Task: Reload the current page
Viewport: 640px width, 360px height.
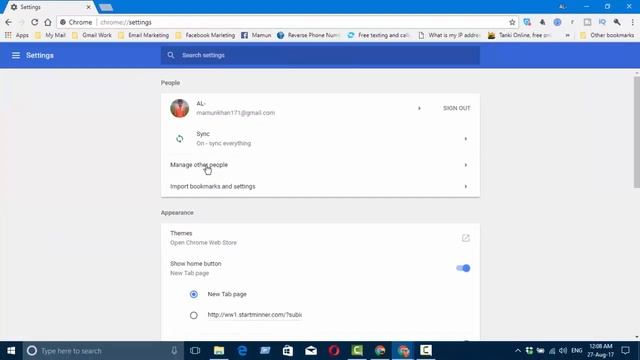Action: tap(35, 22)
